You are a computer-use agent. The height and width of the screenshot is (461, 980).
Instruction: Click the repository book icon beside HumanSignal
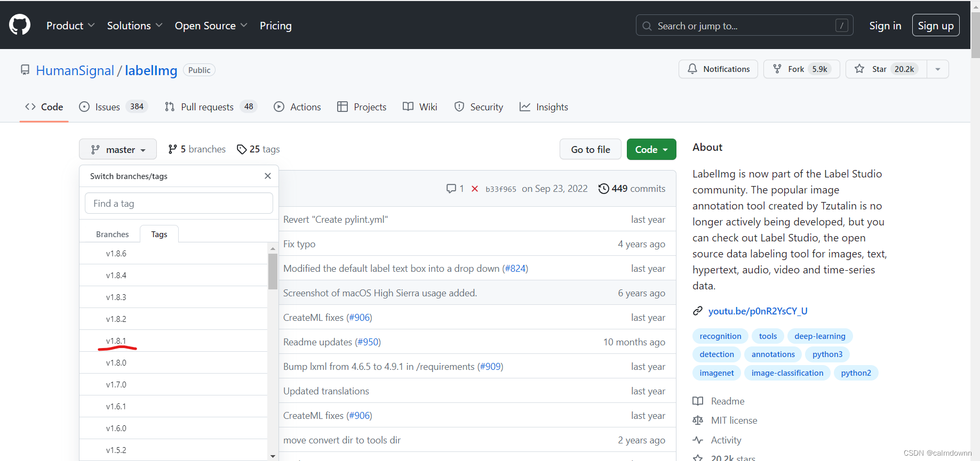click(x=25, y=70)
